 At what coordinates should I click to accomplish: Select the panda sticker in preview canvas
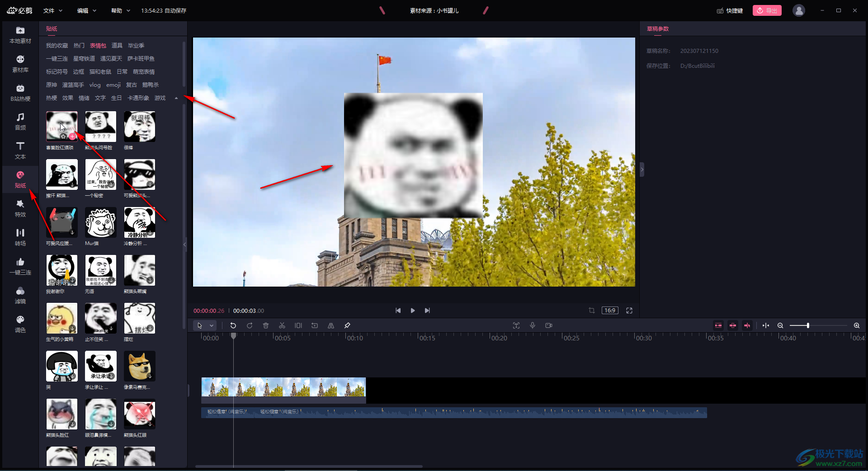pos(413,155)
